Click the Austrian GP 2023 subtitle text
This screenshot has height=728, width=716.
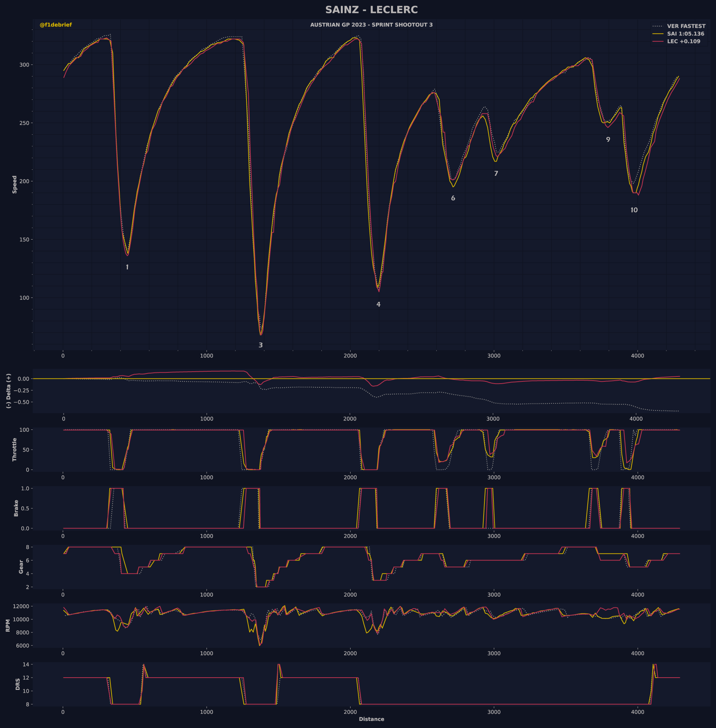click(371, 25)
